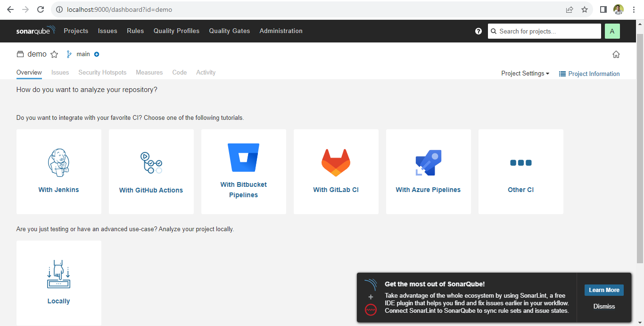Click the Bitbucket bucket logo
This screenshot has height=326, width=644.
tap(243, 158)
